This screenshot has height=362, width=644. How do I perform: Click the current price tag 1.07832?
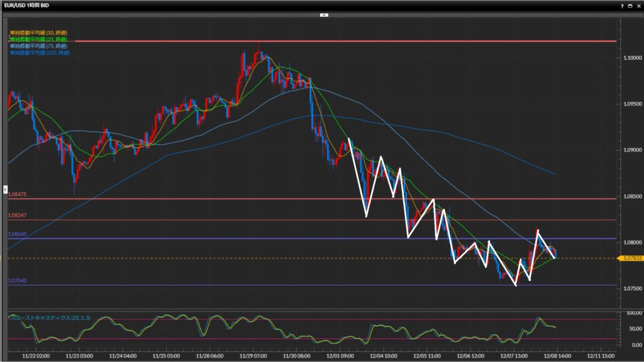[630, 258]
